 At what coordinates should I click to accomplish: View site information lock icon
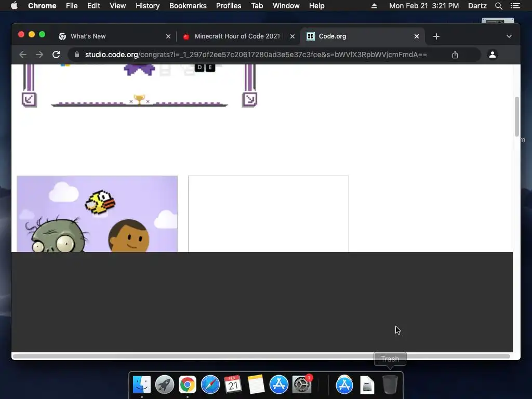click(x=77, y=55)
